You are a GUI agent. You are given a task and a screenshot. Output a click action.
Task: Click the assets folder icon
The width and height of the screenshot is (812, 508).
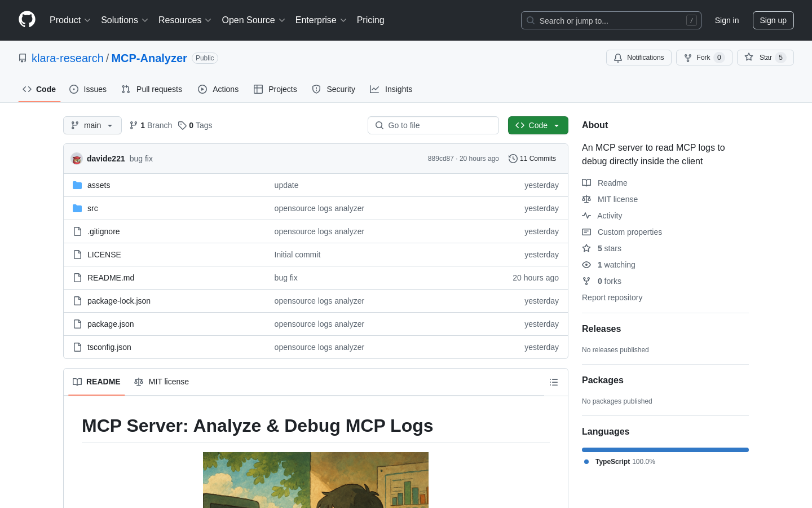[x=77, y=185]
